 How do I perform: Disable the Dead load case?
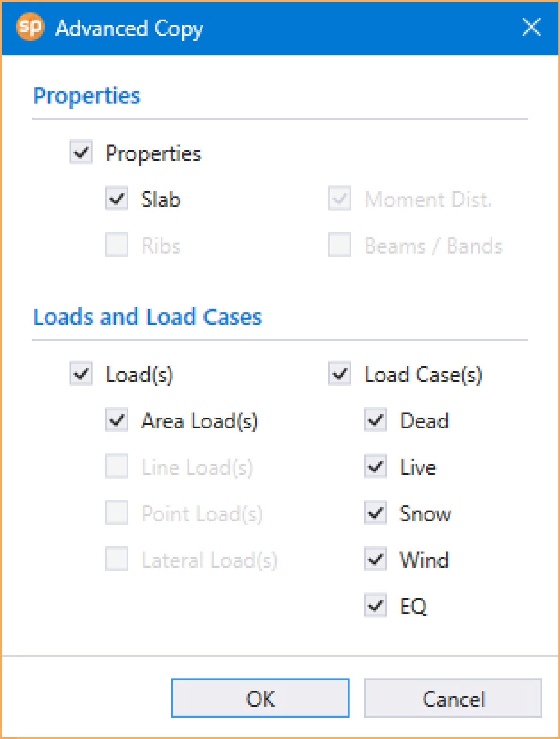pyautogui.click(x=375, y=420)
